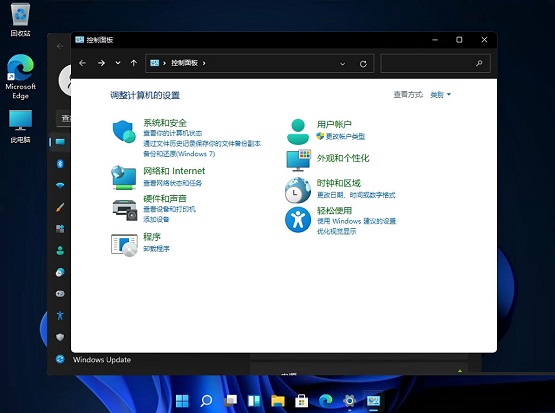Expand the chevron after 控制面板 breadcrumb
555x413 pixels.
(204, 63)
